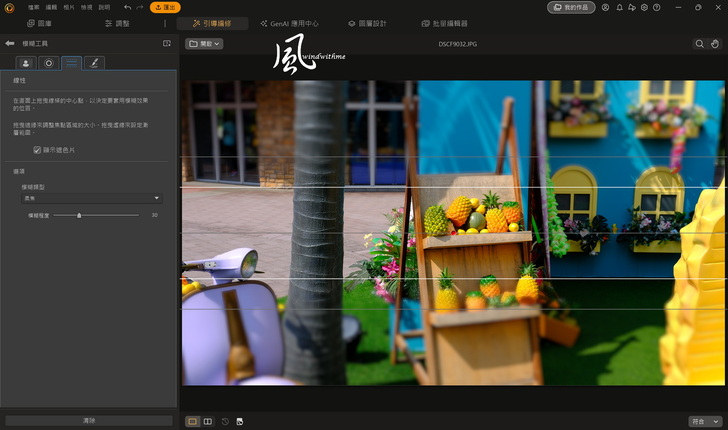The width and height of the screenshot is (728, 430).
Task: Click the back arrow beside 模糊工具
Action: click(x=10, y=44)
